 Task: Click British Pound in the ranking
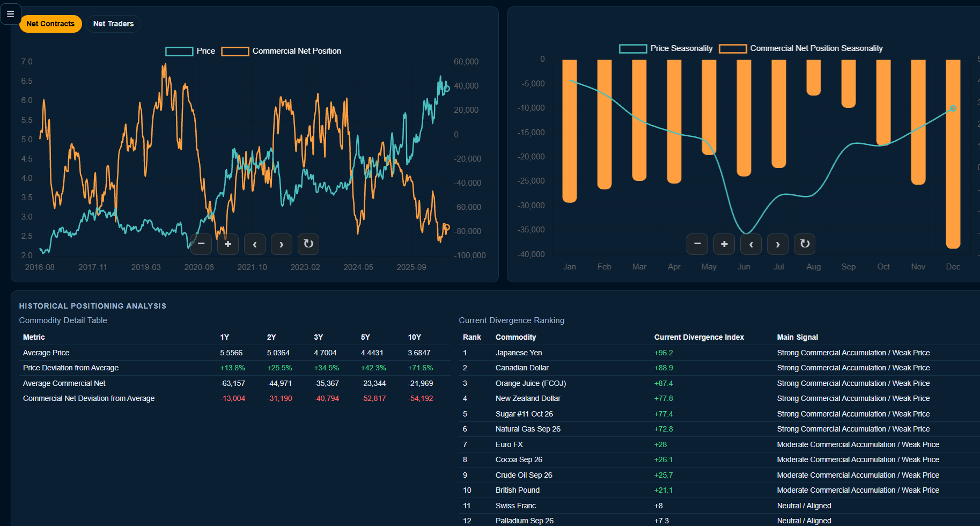[518, 490]
